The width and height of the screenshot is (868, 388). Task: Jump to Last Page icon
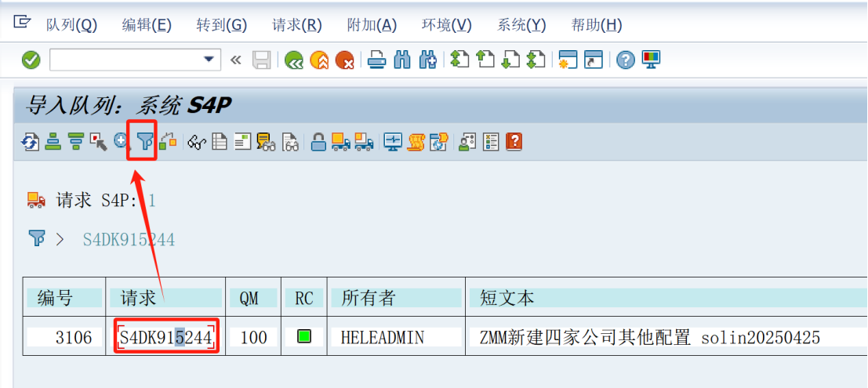point(536,60)
